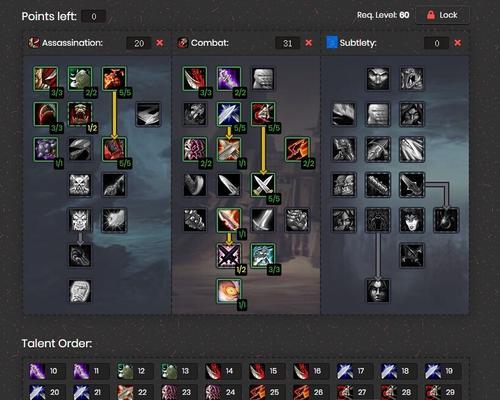Click the Seal Fate talent icon
Screen dimensions: 500x400
pyautogui.click(x=80, y=256)
